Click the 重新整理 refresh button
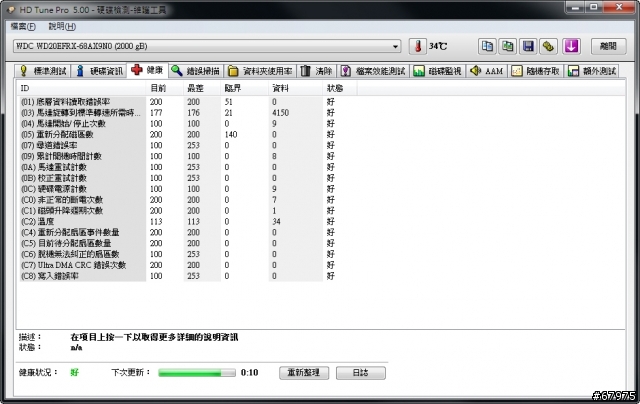The width and height of the screenshot is (640, 404). [304, 373]
